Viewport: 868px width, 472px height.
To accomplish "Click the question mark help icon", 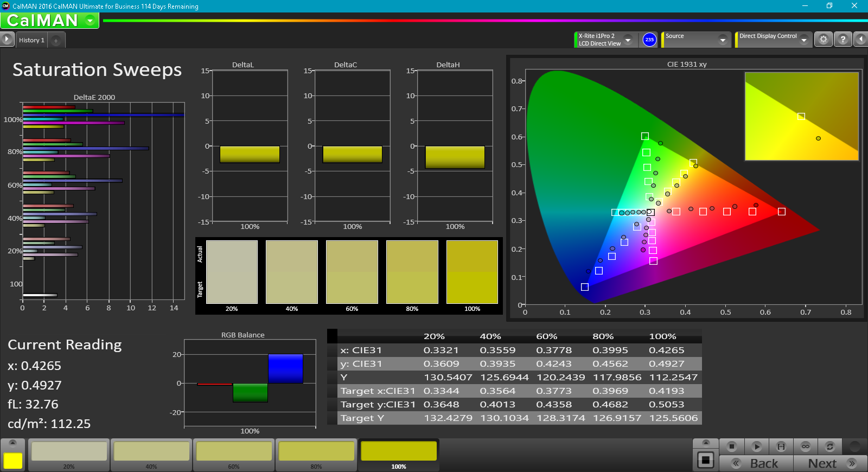I will [843, 40].
